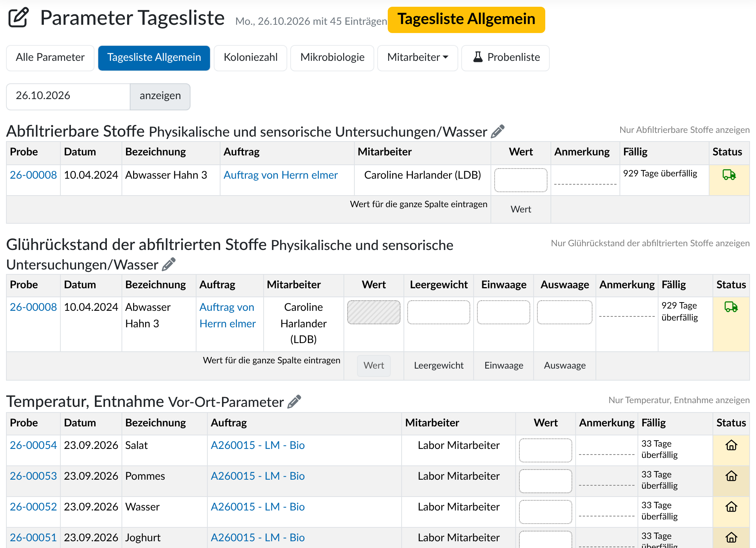Image resolution: width=756 pixels, height=548 pixels.
Task: Open the Mitarbeiter dropdown menu
Action: [417, 58]
